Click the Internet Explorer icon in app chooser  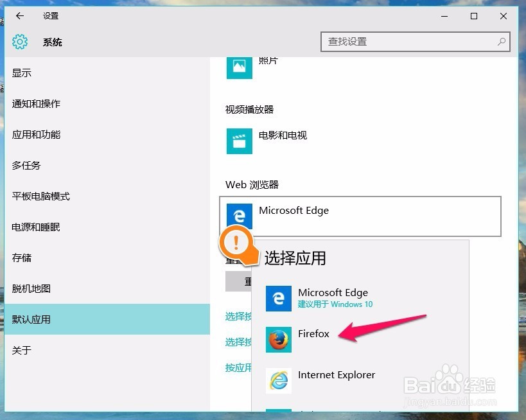click(279, 381)
